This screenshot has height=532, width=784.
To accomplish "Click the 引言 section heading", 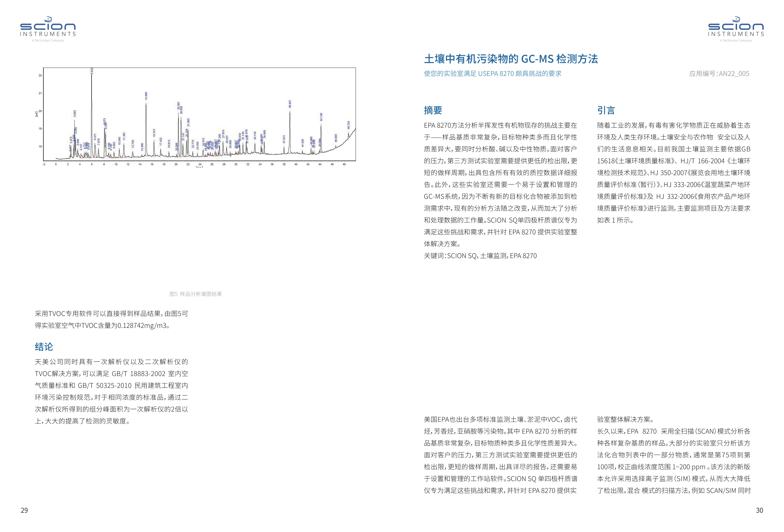I will [606, 110].
